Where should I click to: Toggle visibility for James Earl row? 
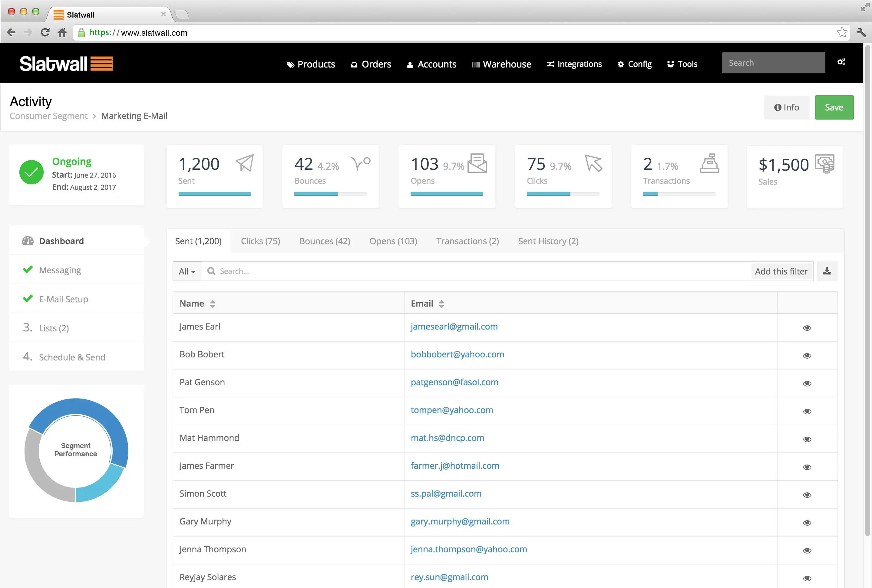click(807, 327)
